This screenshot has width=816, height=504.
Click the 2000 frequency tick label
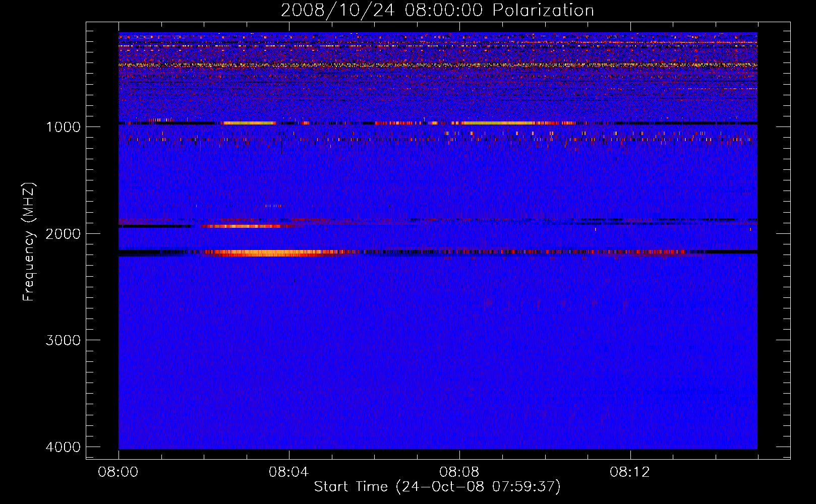click(x=63, y=233)
